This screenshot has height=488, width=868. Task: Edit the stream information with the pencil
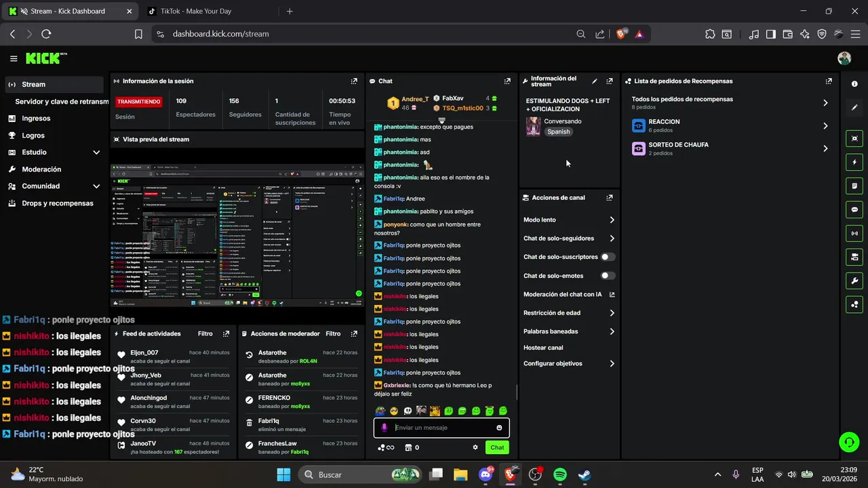click(595, 81)
